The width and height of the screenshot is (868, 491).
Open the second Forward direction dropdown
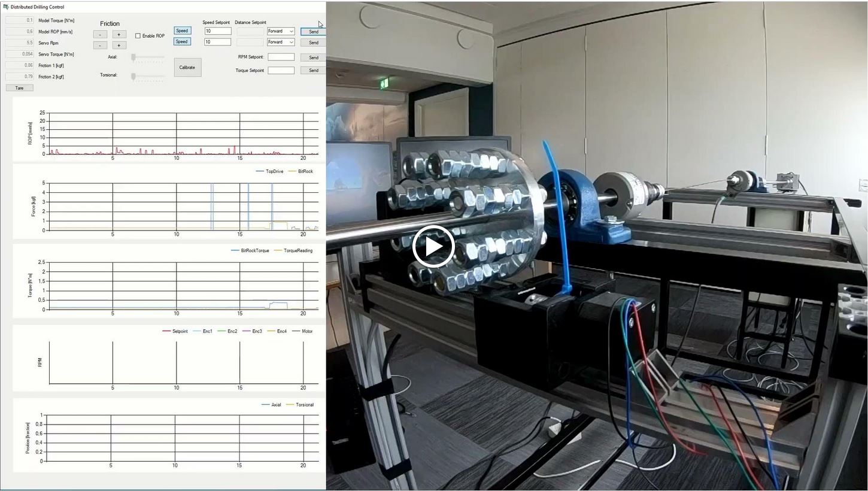click(281, 43)
